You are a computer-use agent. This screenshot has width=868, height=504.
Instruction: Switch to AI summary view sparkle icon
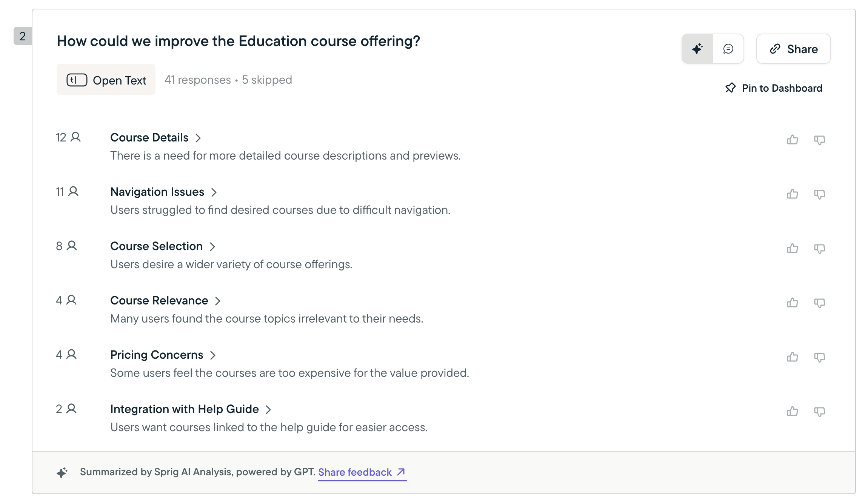697,49
